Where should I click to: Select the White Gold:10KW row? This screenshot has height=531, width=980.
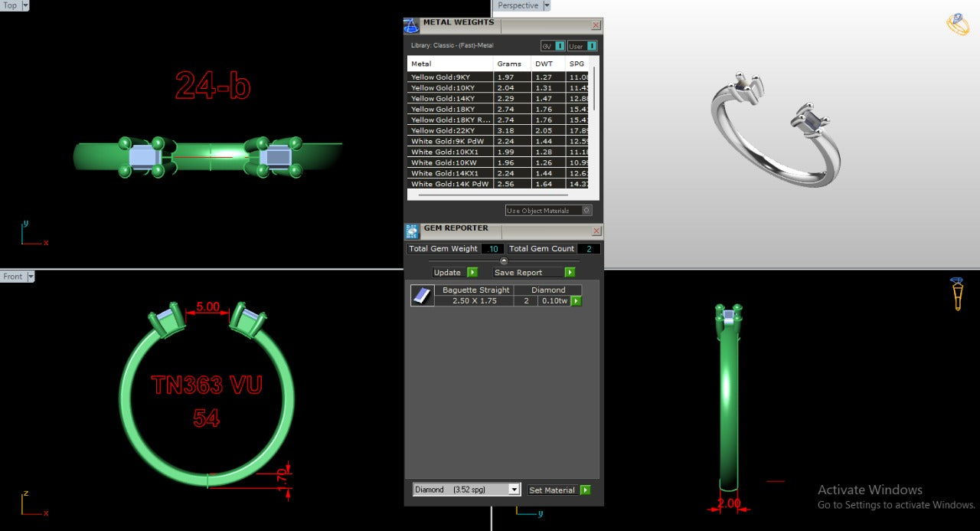[x=498, y=162]
